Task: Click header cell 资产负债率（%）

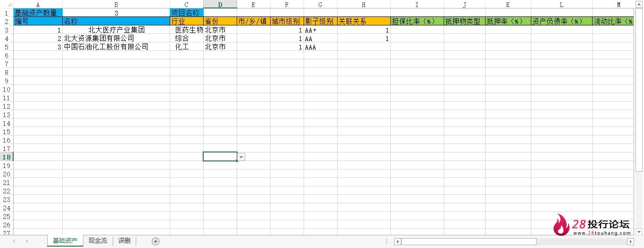Action: [561, 21]
